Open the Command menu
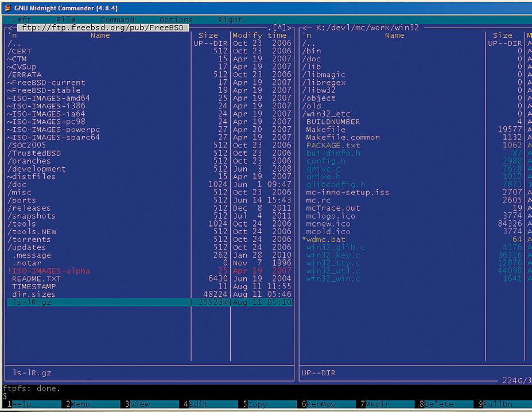532x412 pixels. point(118,20)
